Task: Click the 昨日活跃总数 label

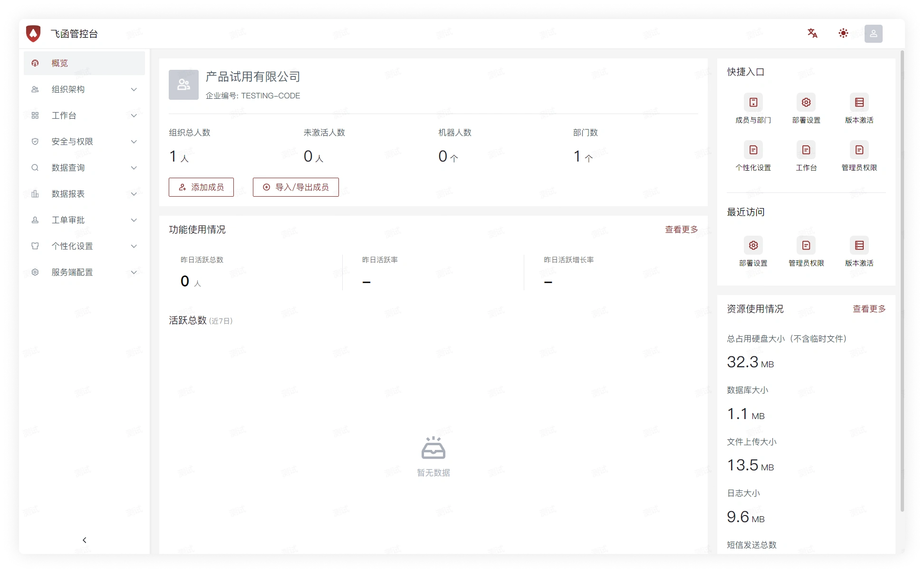Action: 202,260
